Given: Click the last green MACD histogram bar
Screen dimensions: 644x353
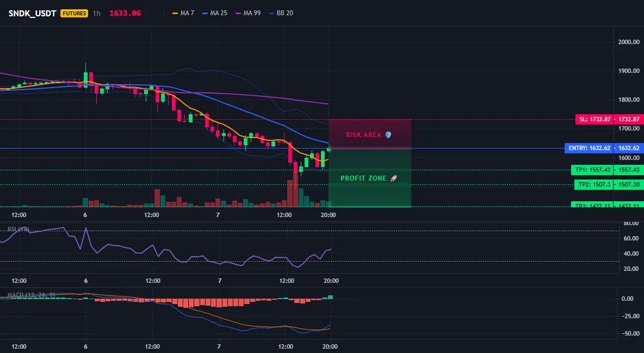Looking at the screenshot, I should tap(330, 297).
